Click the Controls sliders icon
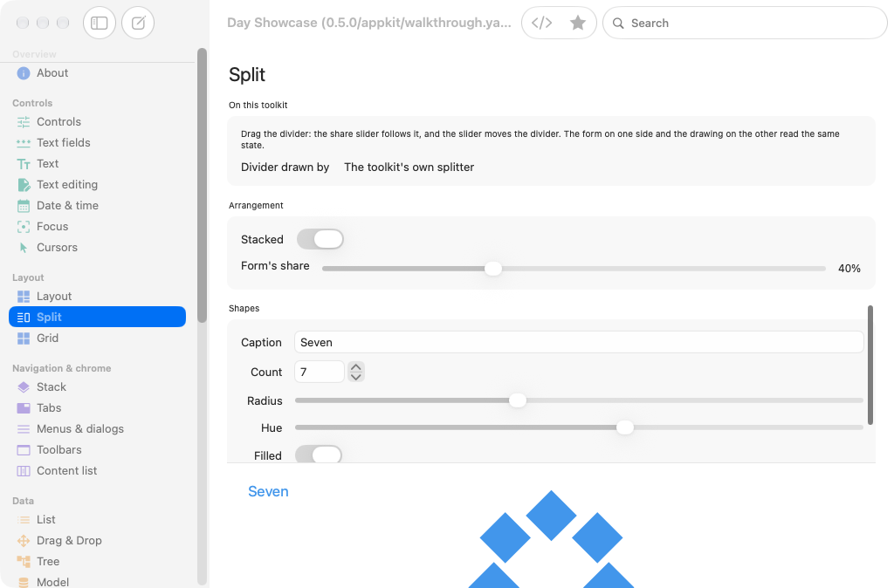Viewport: 894px width, 588px height. click(x=24, y=122)
